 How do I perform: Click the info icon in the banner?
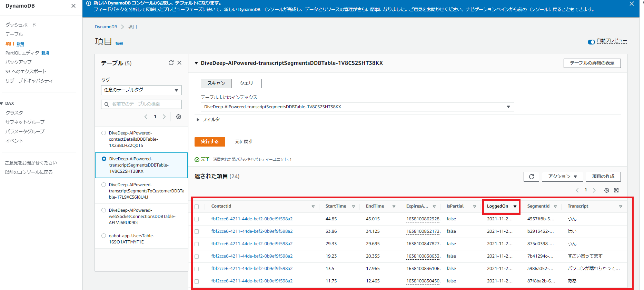coord(89,3)
